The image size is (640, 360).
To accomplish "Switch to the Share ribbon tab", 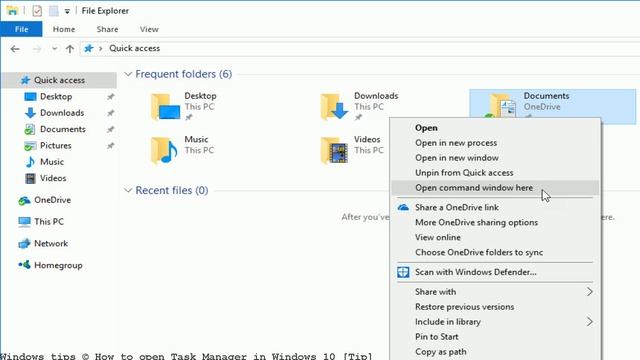I will pos(107,29).
